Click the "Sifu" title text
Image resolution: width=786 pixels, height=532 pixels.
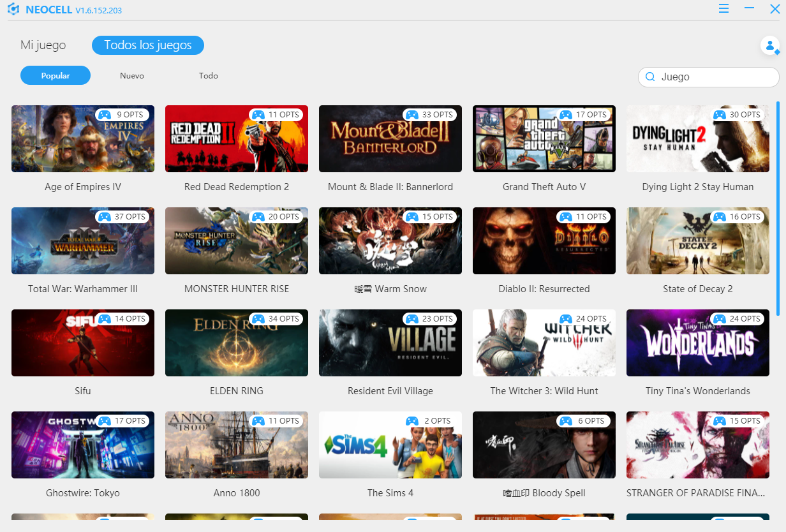tap(83, 391)
